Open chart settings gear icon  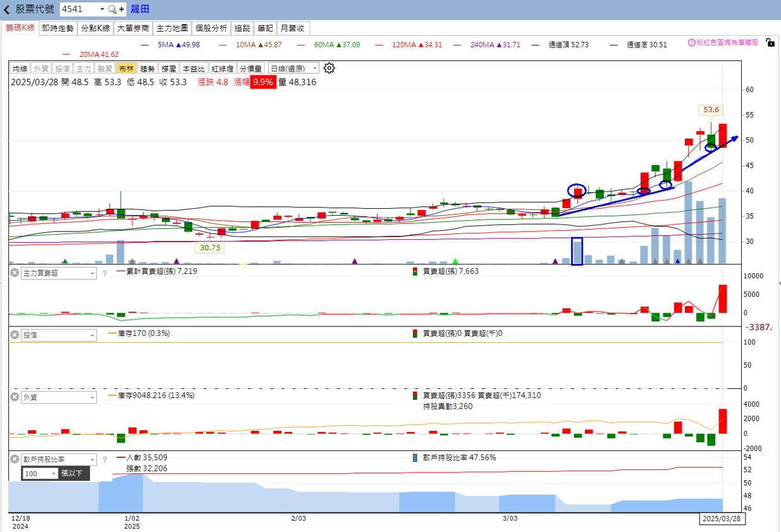tap(329, 68)
